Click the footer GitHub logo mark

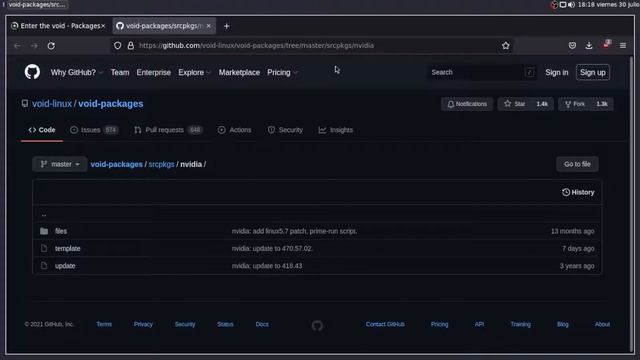pyautogui.click(x=317, y=325)
